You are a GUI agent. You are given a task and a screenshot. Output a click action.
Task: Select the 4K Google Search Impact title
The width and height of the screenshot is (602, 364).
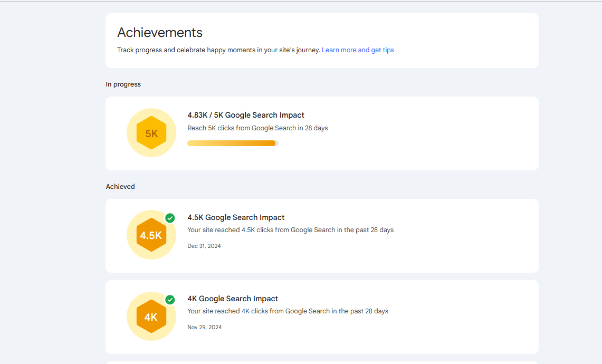(x=233, y=299)
